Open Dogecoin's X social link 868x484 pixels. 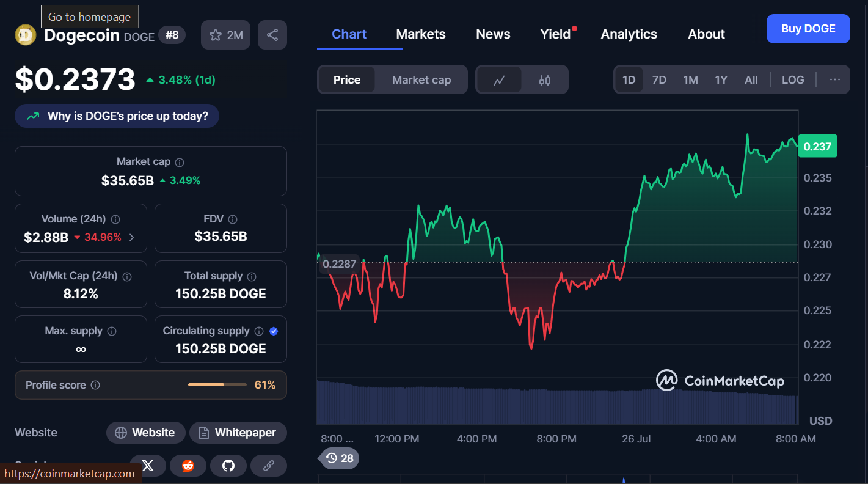(x=148, y=466)
